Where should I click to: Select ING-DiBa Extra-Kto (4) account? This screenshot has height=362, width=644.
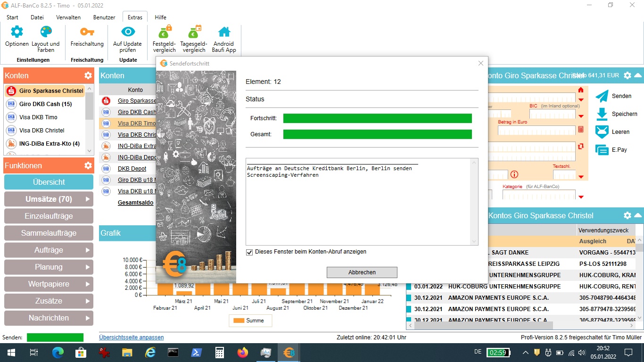pos(45,144)
